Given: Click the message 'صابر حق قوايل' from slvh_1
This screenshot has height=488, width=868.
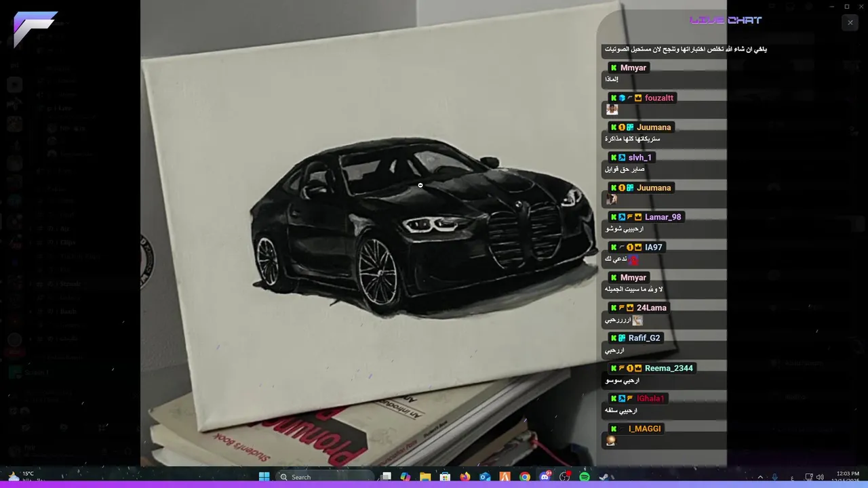Looking at the screenshot, I should [x=625, y=169].
